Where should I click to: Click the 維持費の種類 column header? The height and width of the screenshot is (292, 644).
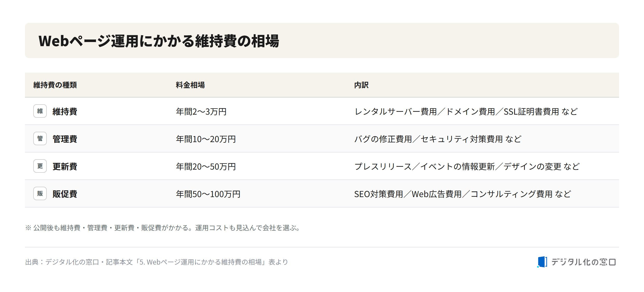(55, 85)
